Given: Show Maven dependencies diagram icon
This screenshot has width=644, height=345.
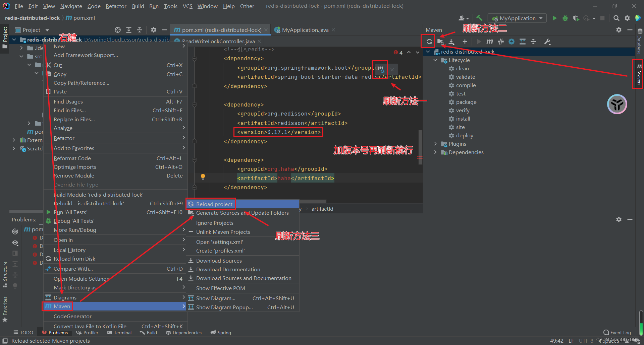Looking at the screenshot, I should point(523,42).
